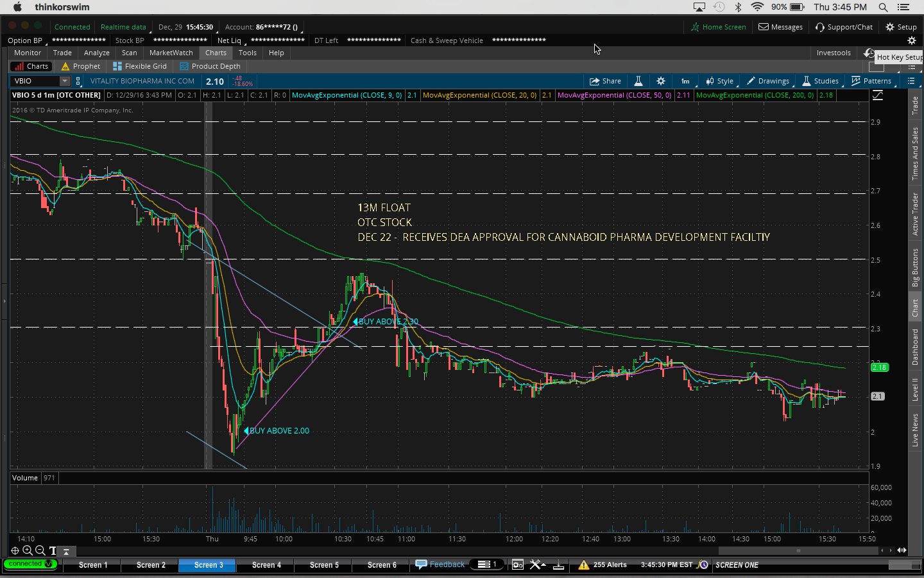Viewport: 924px width, 578px height.
Task: Switch to Screen 6
Action: [x=382, y=565]
